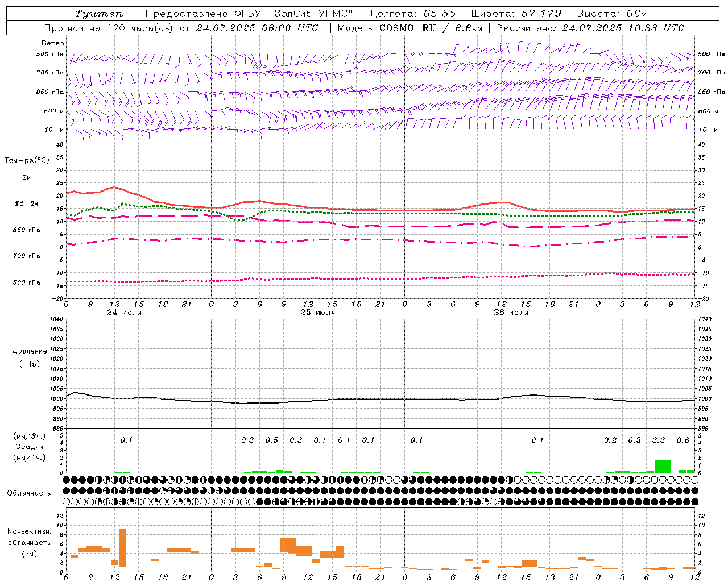Click the '3.3' precipitation value

tap(659, 440)
